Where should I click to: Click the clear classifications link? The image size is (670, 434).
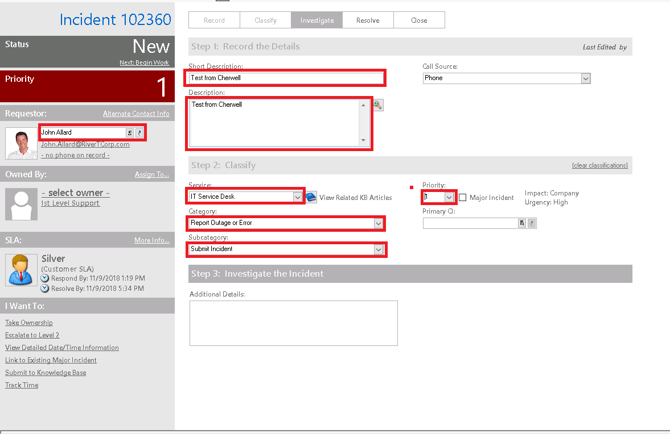click(599, 165)
